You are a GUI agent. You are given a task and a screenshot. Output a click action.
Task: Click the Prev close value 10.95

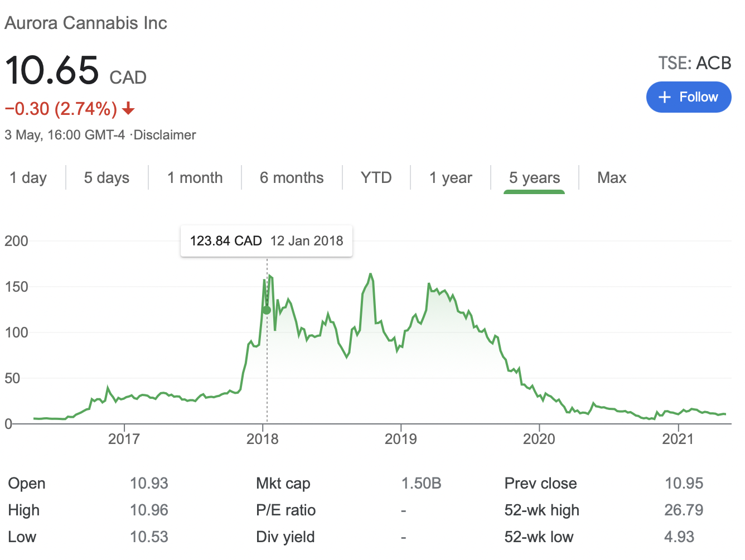point(684,483)
